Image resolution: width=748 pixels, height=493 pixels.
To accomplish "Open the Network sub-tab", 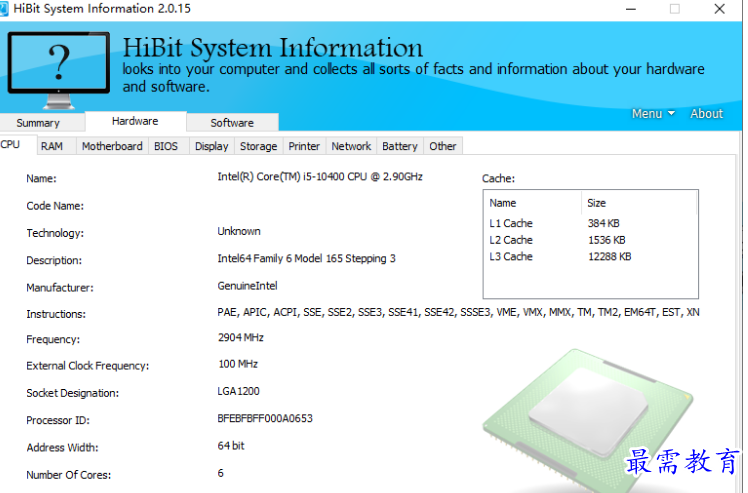I will pos(351,146).
